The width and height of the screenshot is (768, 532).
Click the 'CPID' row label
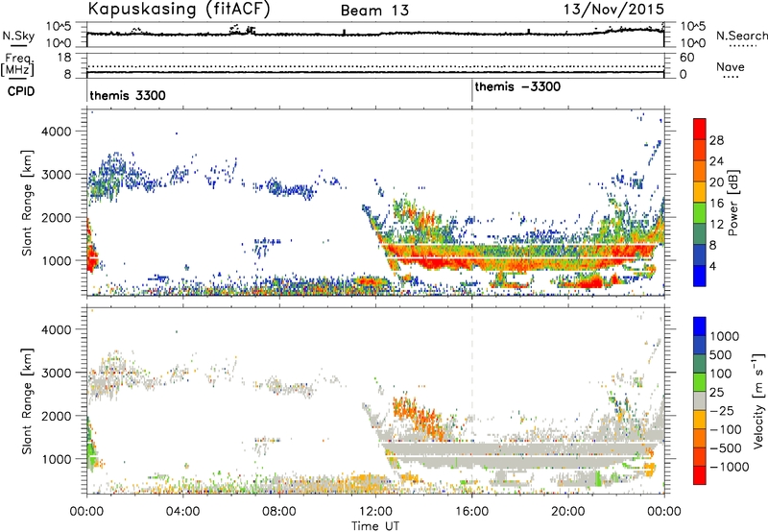pos(21,91)
